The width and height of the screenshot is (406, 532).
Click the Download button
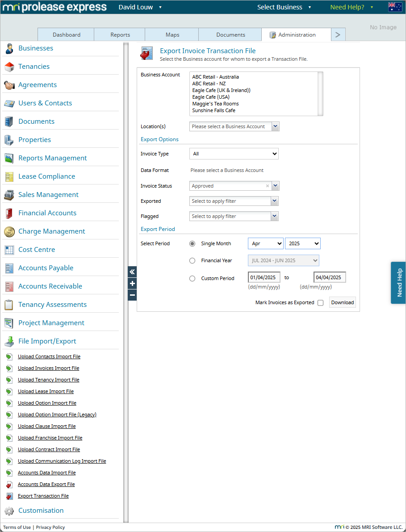342,303
